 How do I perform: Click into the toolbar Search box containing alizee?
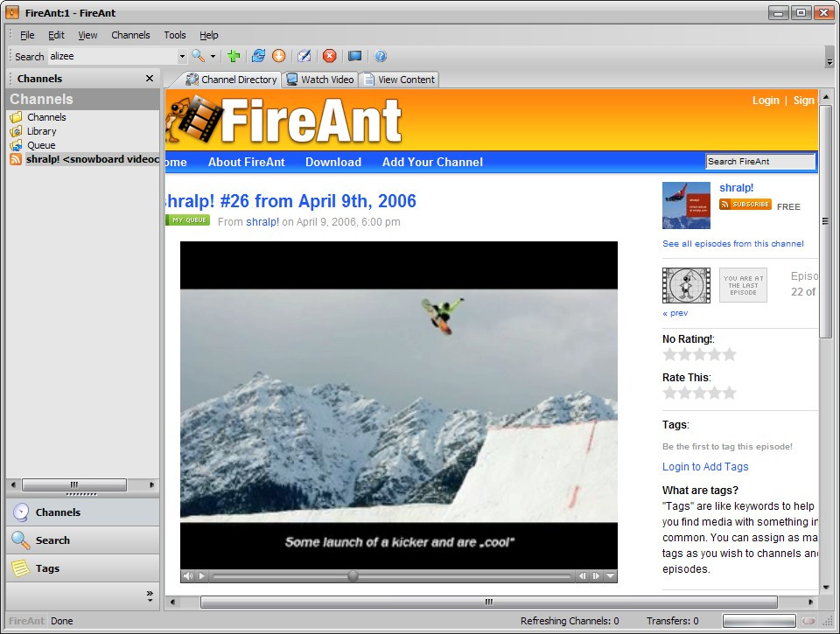[114, 56]
